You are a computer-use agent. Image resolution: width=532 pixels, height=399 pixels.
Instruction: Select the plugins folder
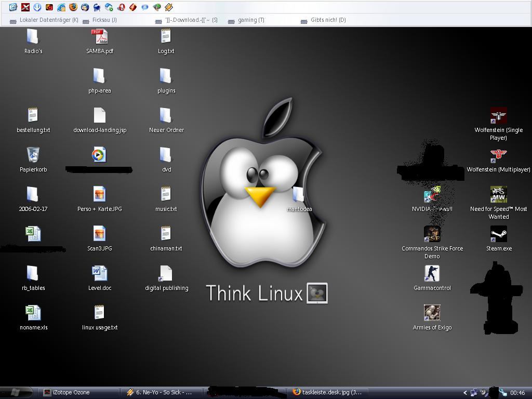[x=166, y=81]
